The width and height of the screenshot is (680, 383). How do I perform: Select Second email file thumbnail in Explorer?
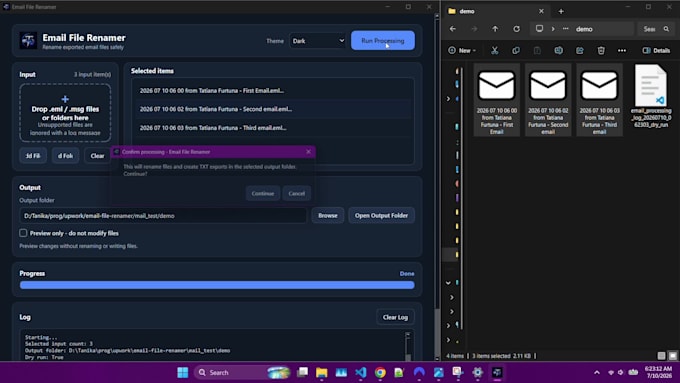(548, 100)
